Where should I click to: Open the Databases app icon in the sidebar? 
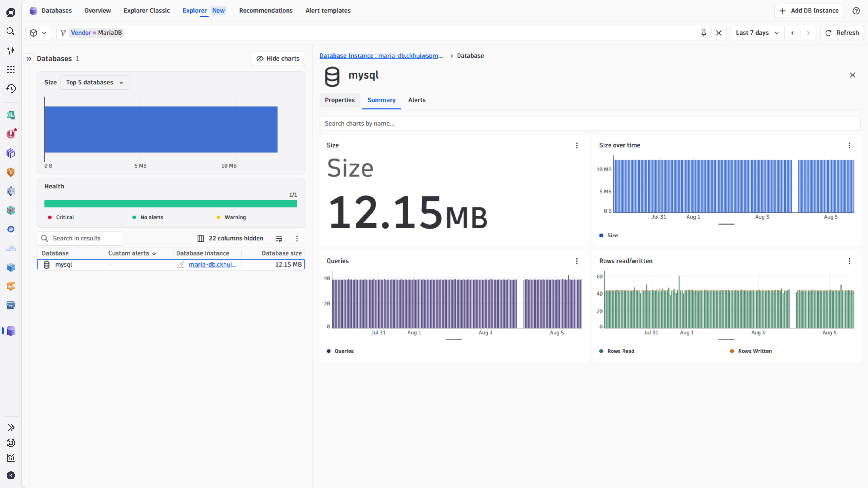(x=11, y=331)
